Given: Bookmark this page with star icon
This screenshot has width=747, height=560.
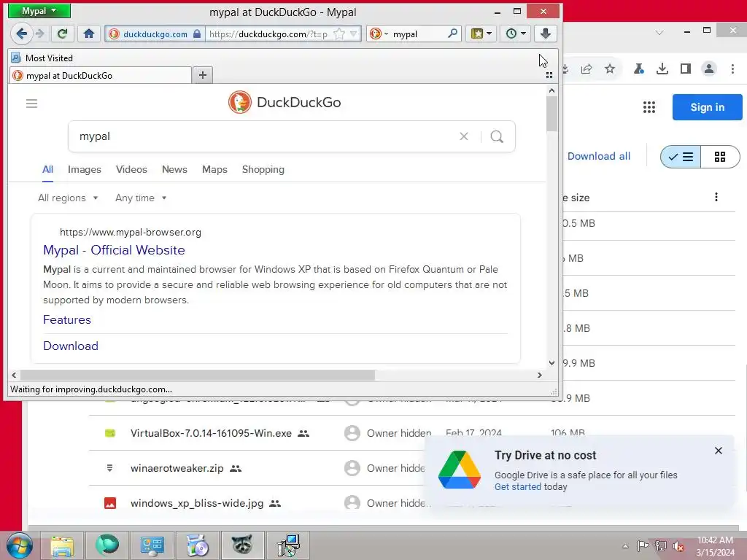Looking at the screenshot, I should pos(338,34).
